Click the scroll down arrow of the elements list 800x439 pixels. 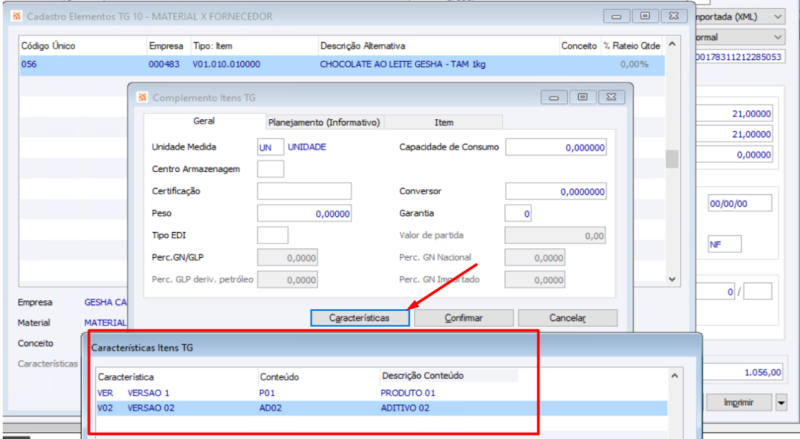tap(672, 279)
